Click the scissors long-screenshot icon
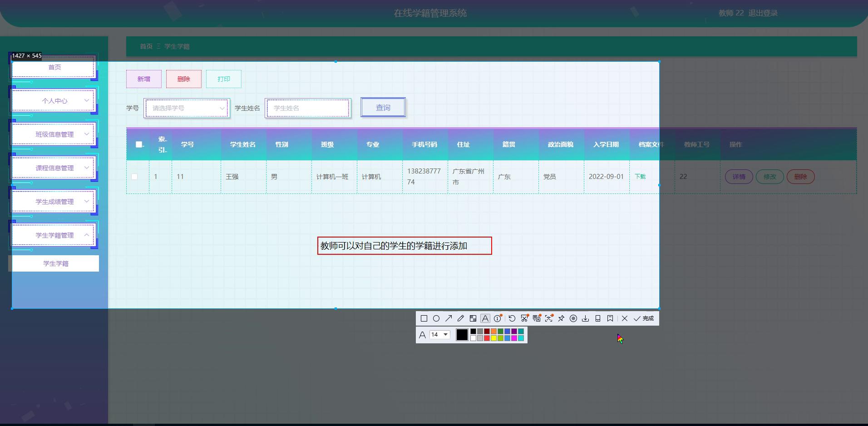This screenshot has width=868, height=426. coord(524,318)
